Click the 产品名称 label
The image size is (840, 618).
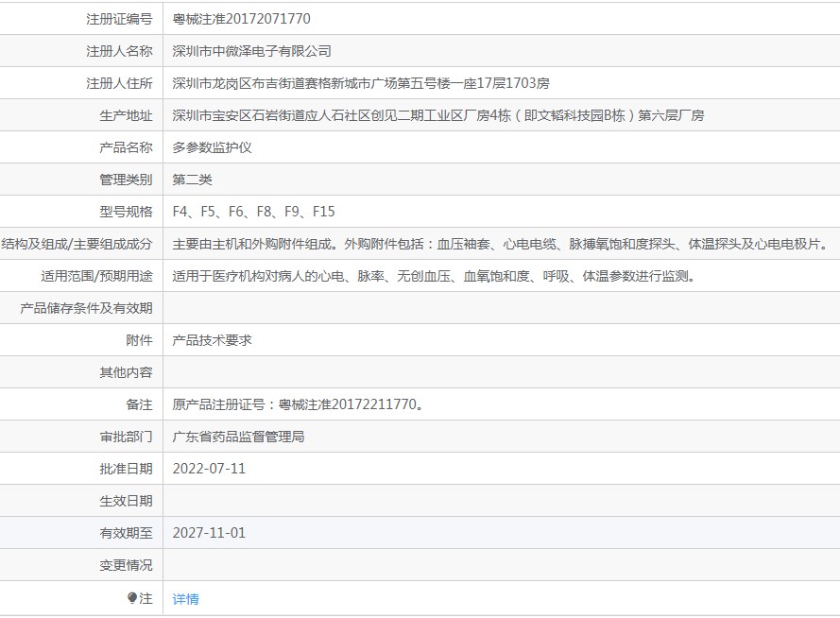pos(126,147)
